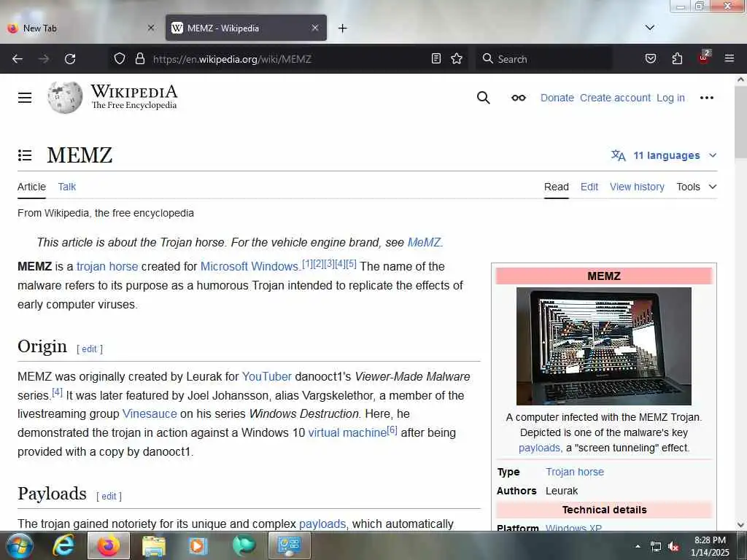Close the MEMZ - Wikipedia tab
The height and width of the screenshot is (560, 747).
315,28
